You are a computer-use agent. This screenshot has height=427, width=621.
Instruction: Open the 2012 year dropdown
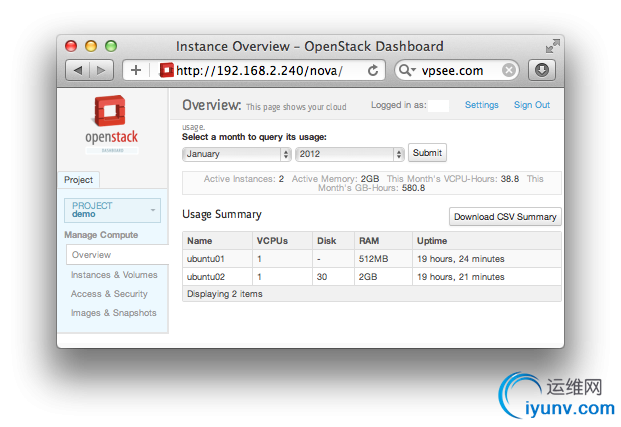[x=350, y=154]
